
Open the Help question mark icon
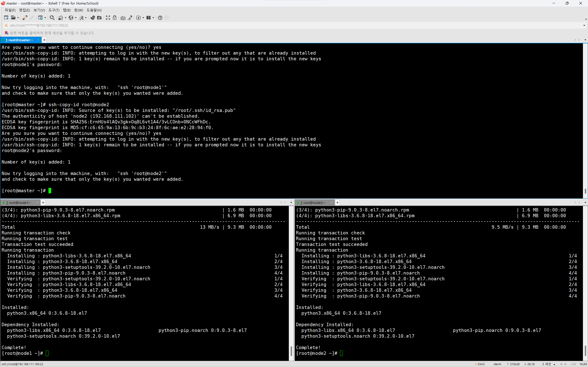[x=160, y=18]
